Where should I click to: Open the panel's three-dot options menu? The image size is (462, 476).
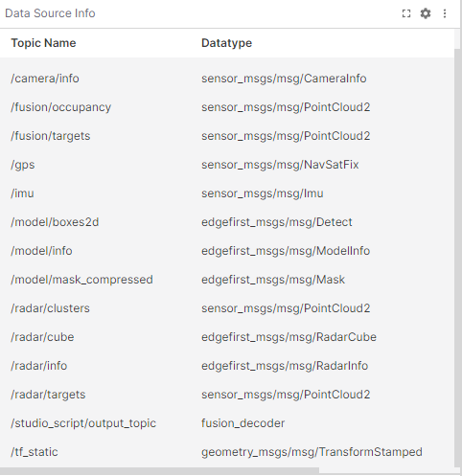tap(445, 13)
